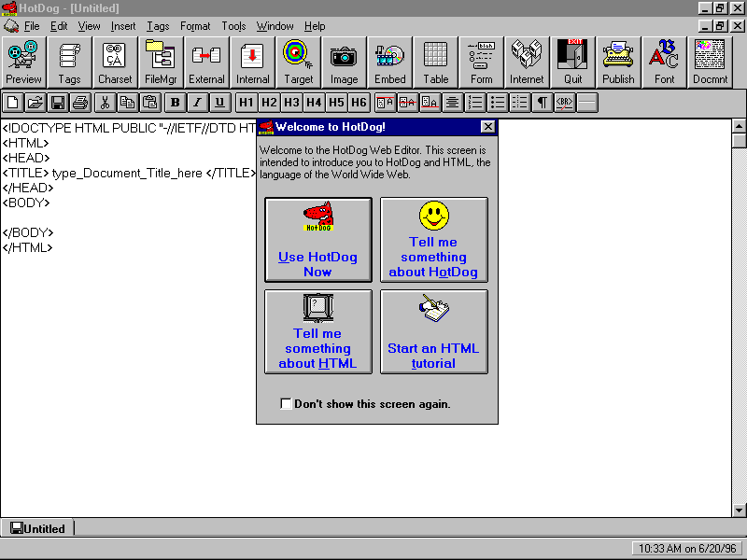Click the Tags toolbar button
This screenshot has width=747, height=560.
[69, 63]
